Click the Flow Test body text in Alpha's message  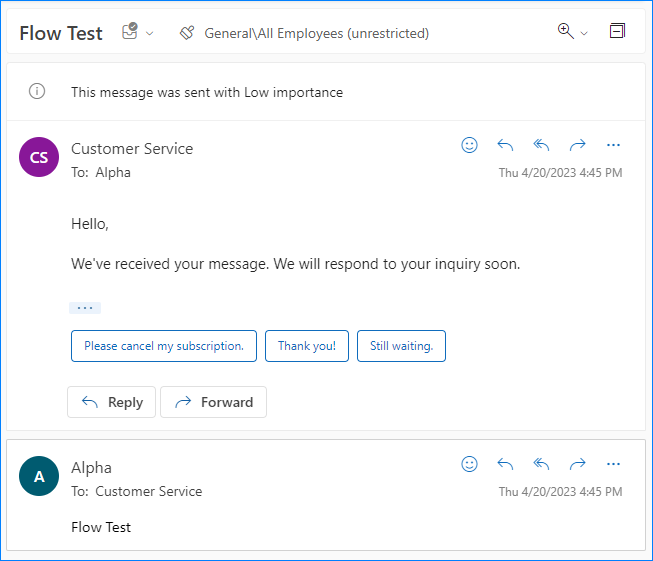(101, 527)
